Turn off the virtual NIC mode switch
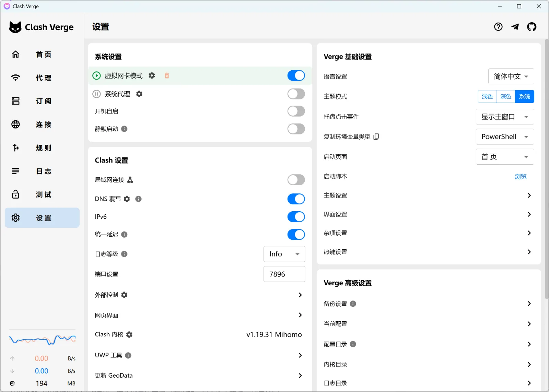 pyautogui.click(x=296, y=75)
